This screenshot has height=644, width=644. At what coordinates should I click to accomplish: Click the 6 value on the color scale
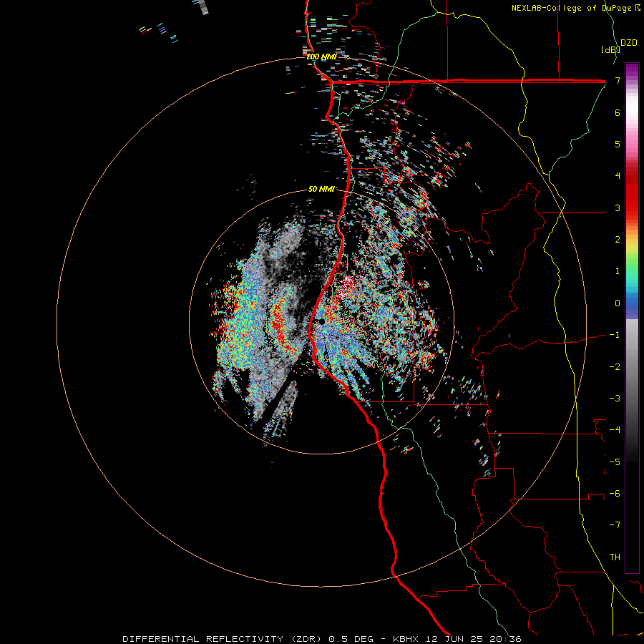click(618, 112)
